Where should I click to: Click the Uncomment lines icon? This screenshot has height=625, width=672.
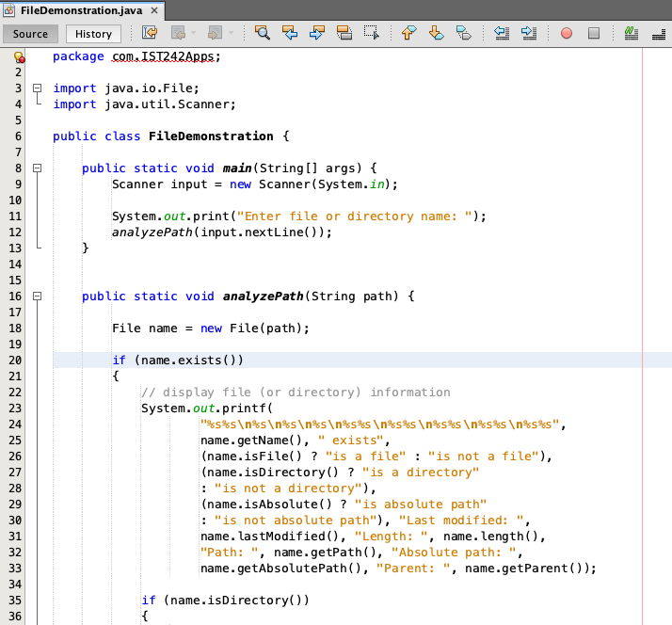click(x=659, y=33)
